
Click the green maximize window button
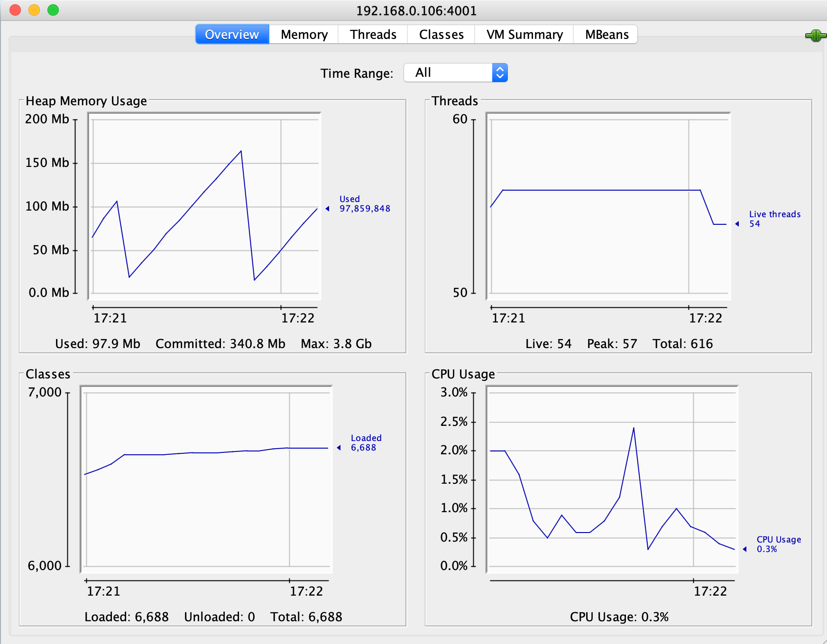pos(53,10)
